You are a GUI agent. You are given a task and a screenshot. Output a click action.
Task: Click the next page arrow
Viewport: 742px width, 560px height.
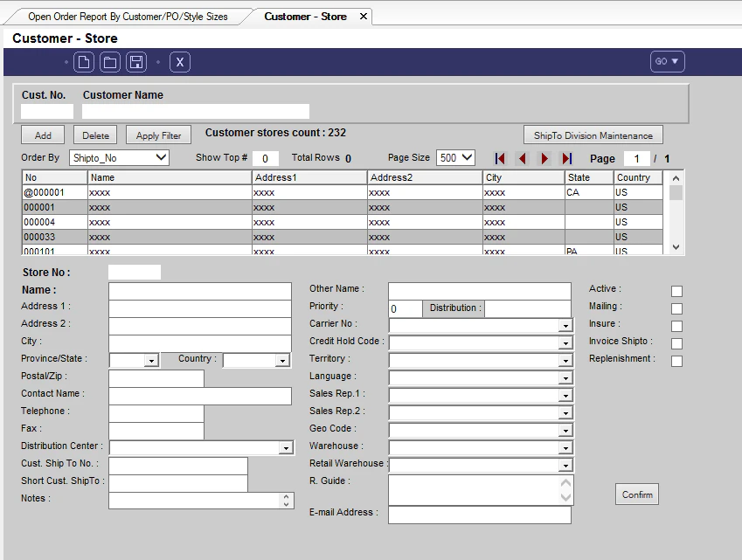pyautogui.click(x=545, y=158)
